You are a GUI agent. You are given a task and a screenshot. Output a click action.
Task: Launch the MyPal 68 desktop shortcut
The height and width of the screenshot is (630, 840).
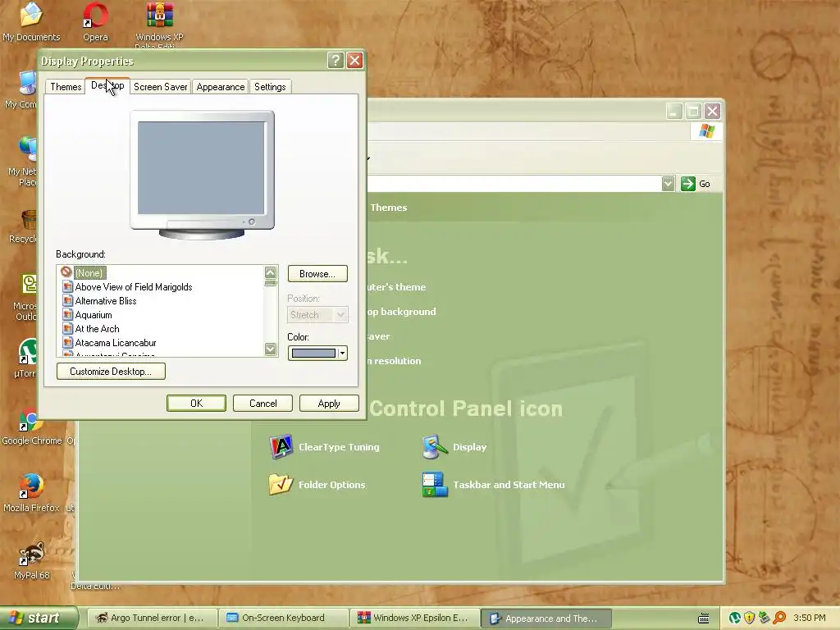tap(31, 560)
